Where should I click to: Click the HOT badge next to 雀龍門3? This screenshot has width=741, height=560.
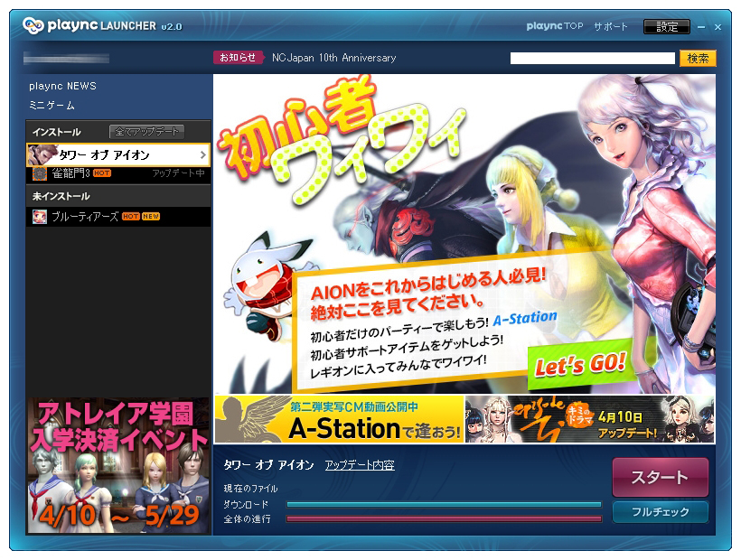coord(102,173)
